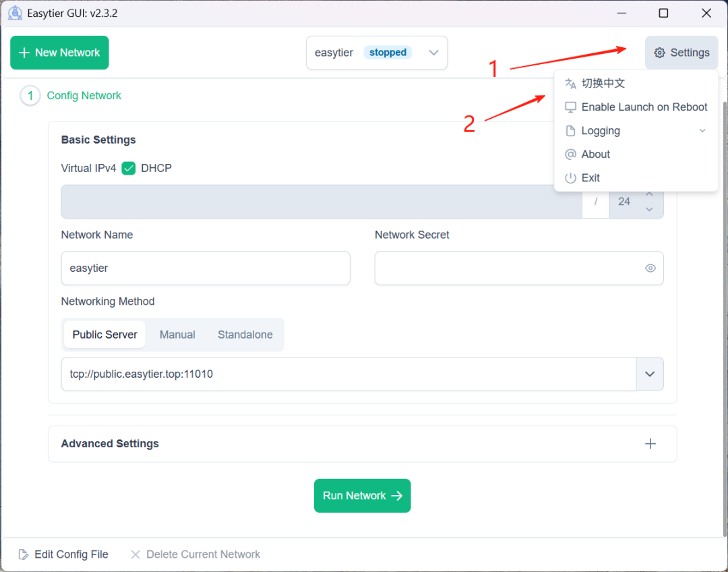Expand Logging submenu chevron
The width and height of the screenshot is (728, 572).
tap(702, 131)
